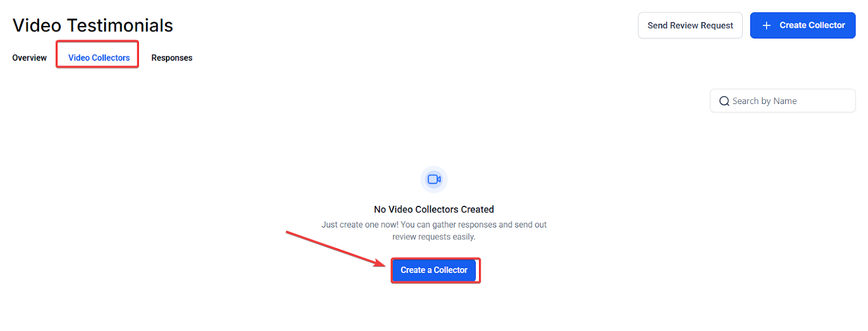Click the magnifier icon in search box
The width and height of the screenshot is (868, 331).
pyautogui.click(x=724, y=101)
